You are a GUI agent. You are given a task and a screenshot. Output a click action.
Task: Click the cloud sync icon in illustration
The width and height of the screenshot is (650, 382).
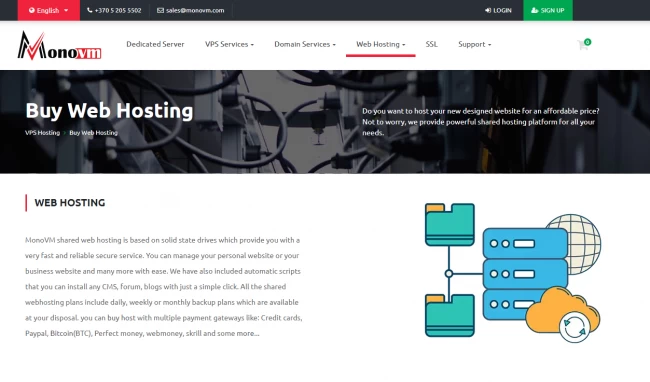tap(575, 327)
